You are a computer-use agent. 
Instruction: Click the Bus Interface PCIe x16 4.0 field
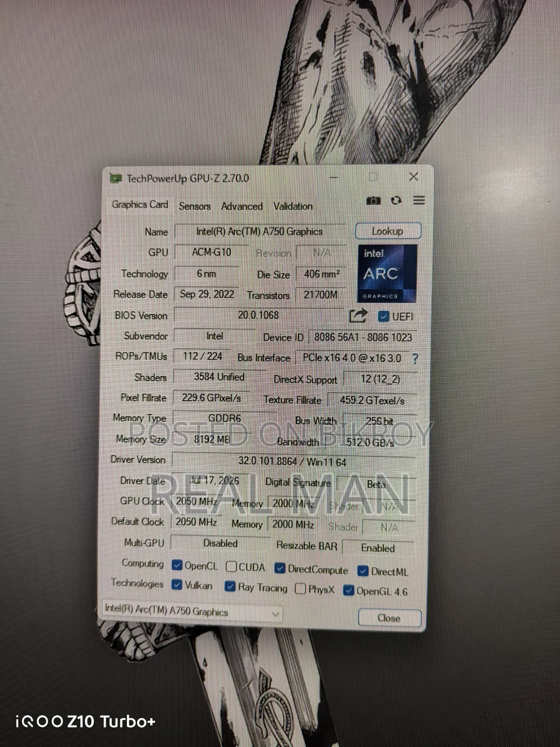(352, 358)
